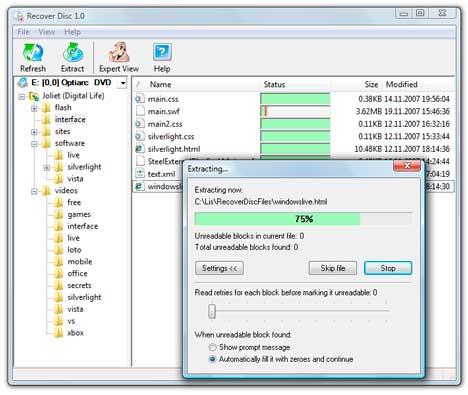
Task: Click the main.css file icon
Action: point(139,99)
